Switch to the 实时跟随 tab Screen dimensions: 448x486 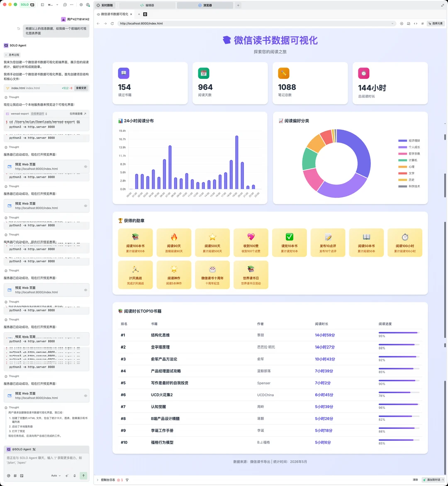(105, 5)
